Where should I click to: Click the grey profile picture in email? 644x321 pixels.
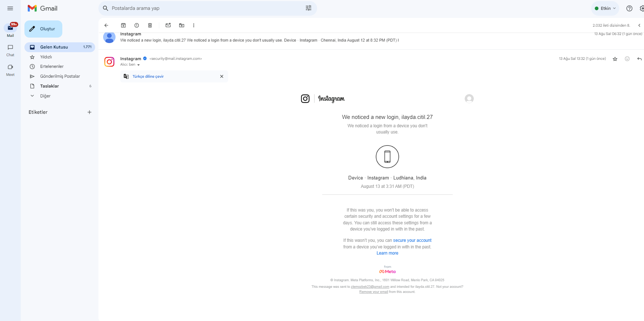point(469,98)
